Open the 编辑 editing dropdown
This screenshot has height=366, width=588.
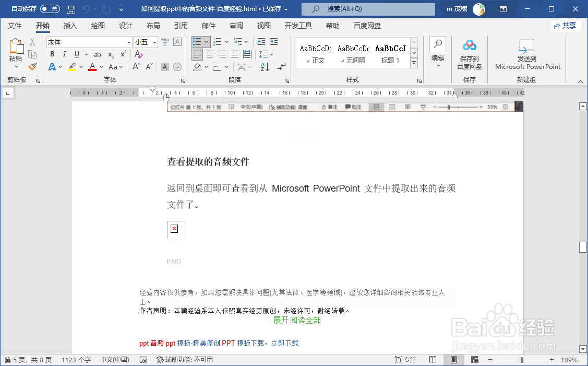[438, 53]
